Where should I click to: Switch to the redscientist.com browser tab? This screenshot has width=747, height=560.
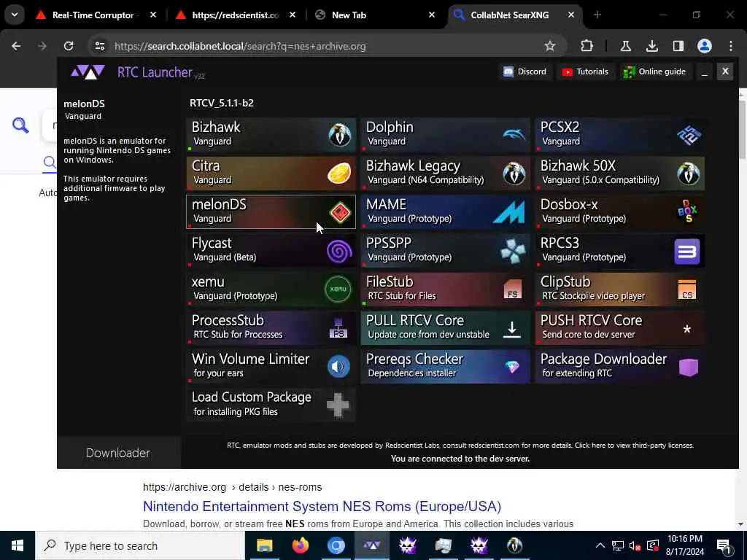(x=237, y=15)
